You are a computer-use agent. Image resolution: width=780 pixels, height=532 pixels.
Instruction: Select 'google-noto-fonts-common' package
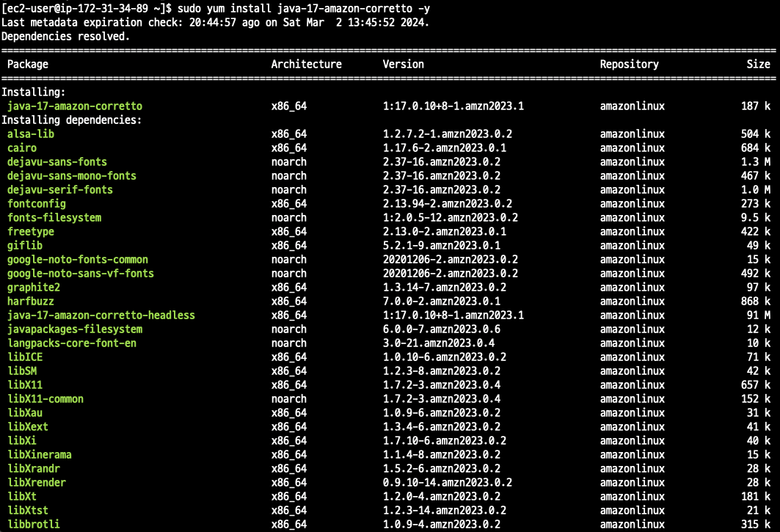(78, 259)
